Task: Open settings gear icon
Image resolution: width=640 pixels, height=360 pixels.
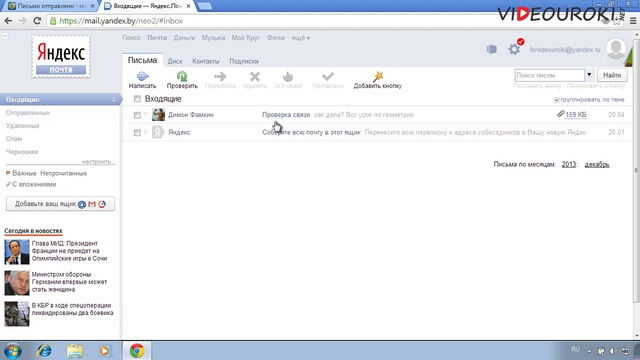Action: tap(514, 49)
